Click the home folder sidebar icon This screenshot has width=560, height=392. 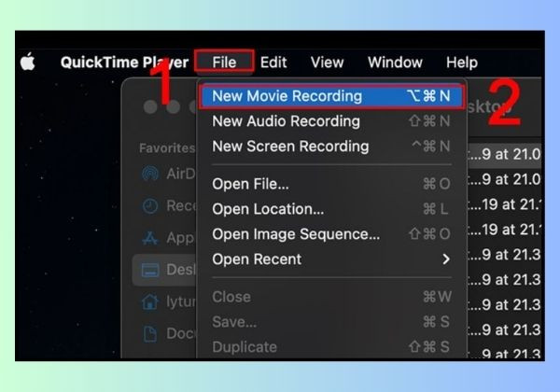coord(150,301)
